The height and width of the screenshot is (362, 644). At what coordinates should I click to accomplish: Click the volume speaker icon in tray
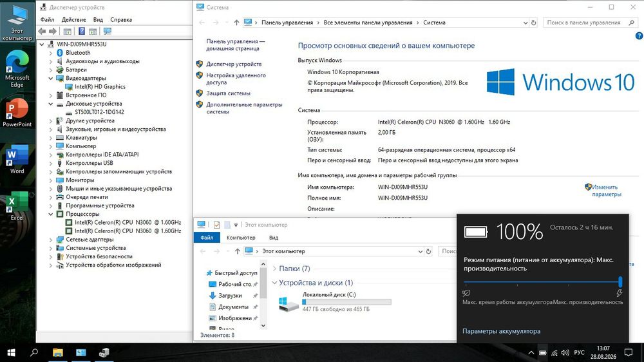coord(565,352)
